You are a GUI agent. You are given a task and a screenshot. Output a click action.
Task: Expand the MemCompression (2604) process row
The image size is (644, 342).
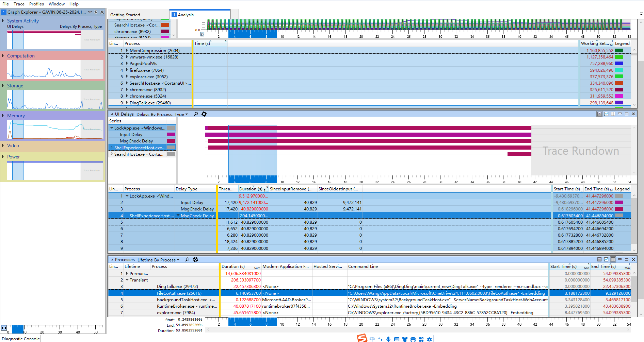click(128, 50)
